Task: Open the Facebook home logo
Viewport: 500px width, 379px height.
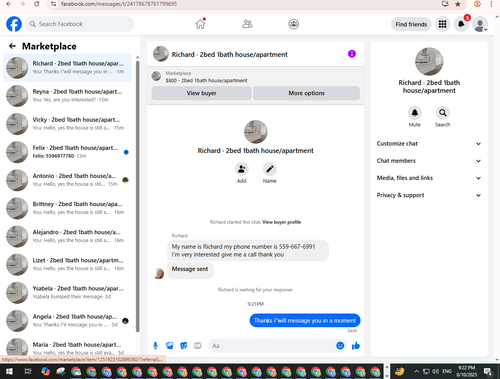Action: coord(14,24)
